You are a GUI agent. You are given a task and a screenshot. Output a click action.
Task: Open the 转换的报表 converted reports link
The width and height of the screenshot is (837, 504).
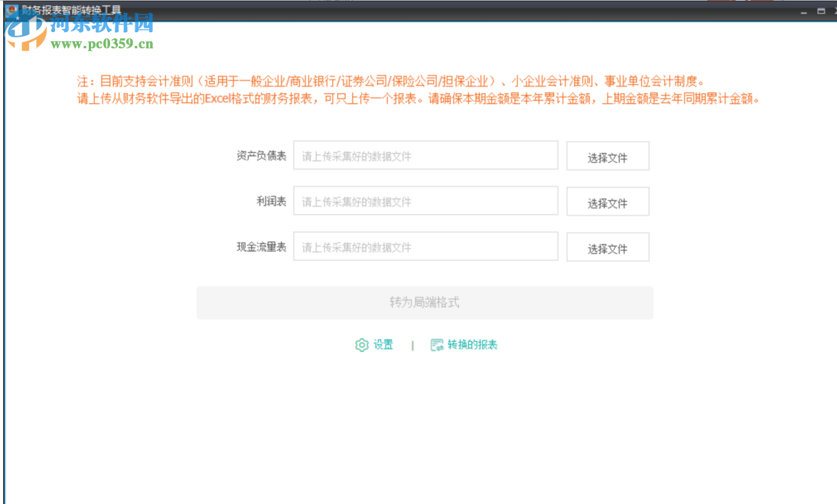(x=472, y=345)
